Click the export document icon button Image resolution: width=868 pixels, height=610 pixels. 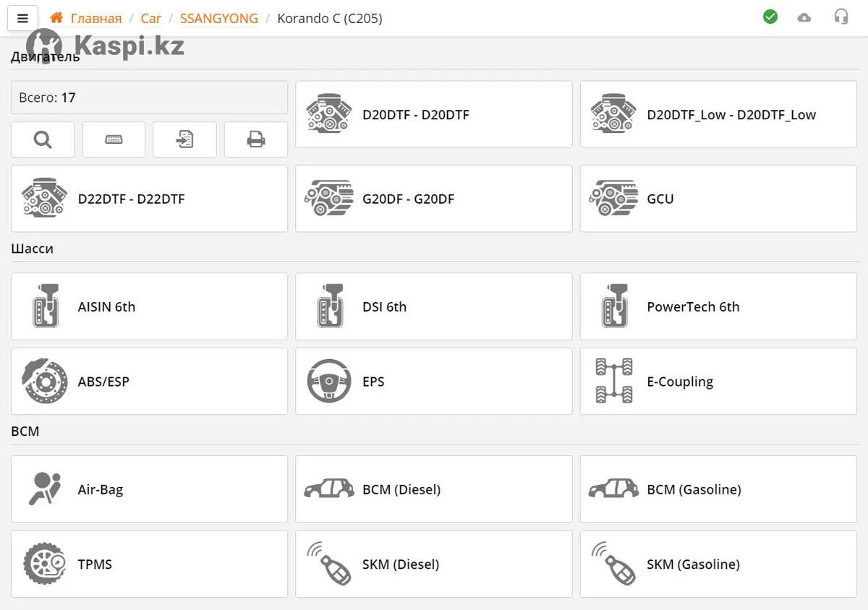pyautogui.click(x=184, y=139)
